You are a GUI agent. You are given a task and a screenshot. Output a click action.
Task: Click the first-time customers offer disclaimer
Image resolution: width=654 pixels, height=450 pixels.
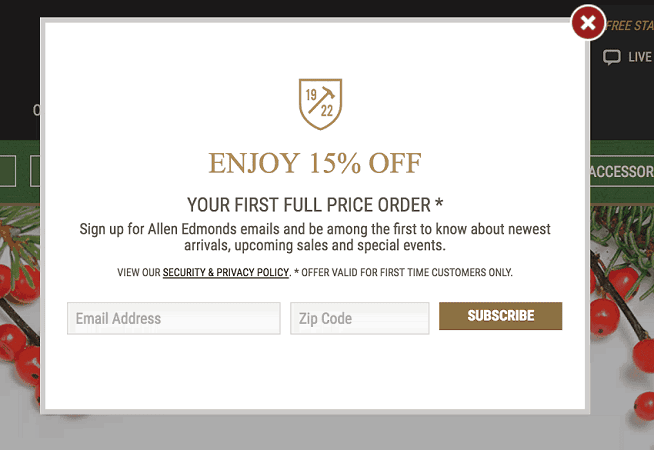[406, 272]
